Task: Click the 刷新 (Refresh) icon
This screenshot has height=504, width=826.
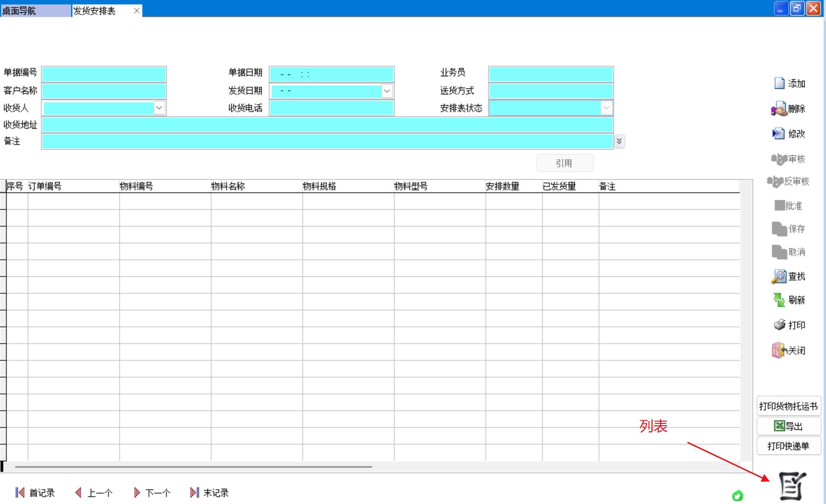Action: click(x=779, y=300)
